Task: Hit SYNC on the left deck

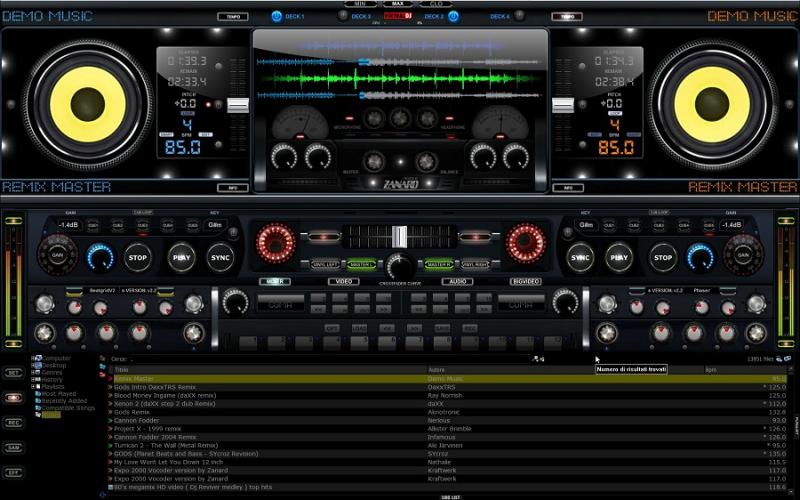Action: (220, 257)
